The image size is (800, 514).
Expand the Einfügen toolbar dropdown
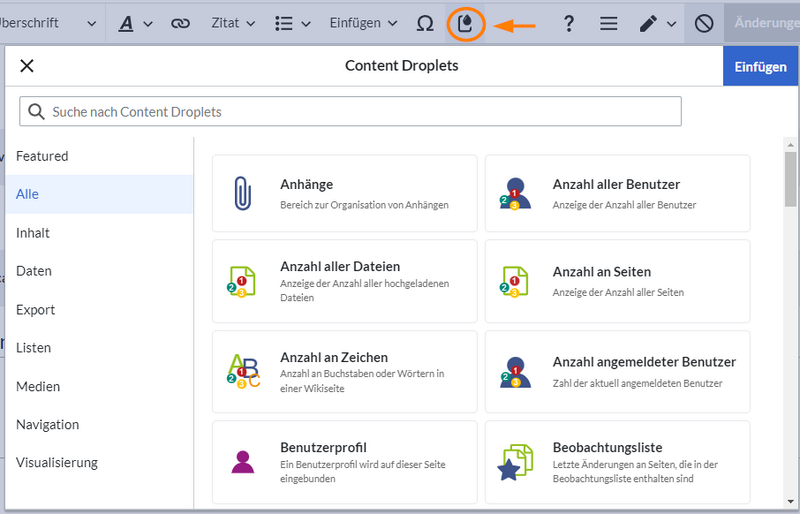363,23
